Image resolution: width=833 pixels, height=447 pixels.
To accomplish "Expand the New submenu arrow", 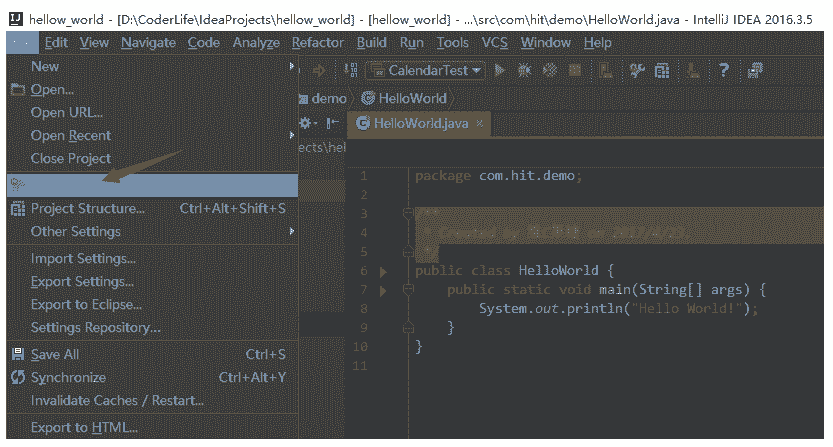I will click(x=291, y=66).
